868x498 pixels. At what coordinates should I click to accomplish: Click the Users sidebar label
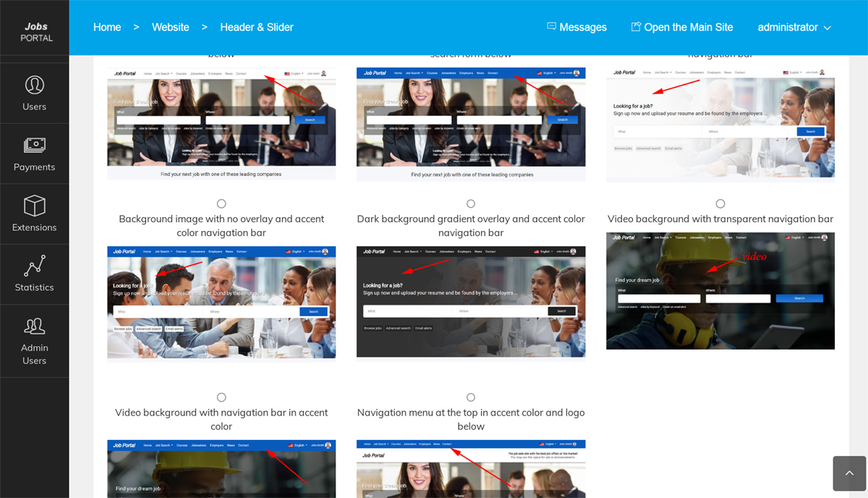point(34,106)
